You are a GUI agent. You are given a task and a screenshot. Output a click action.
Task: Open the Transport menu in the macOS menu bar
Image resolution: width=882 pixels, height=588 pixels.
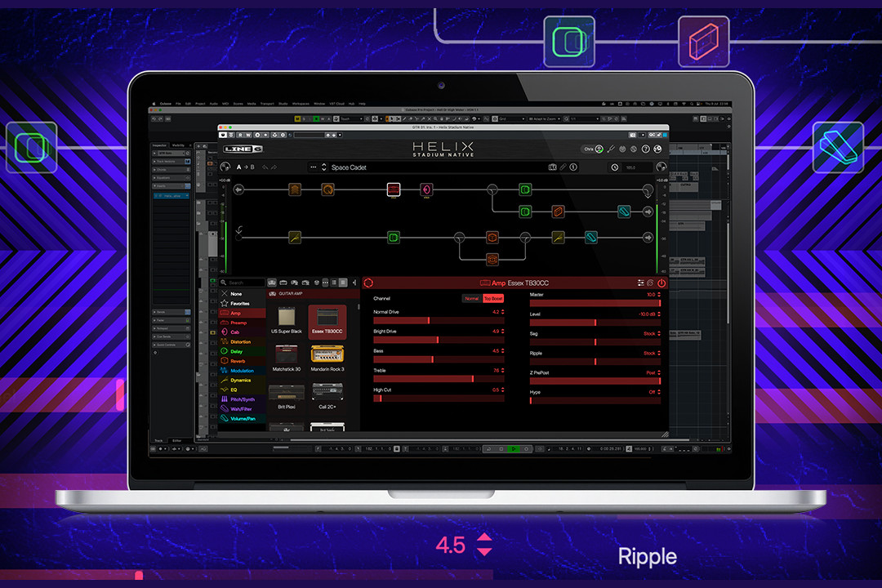(266, 104)
